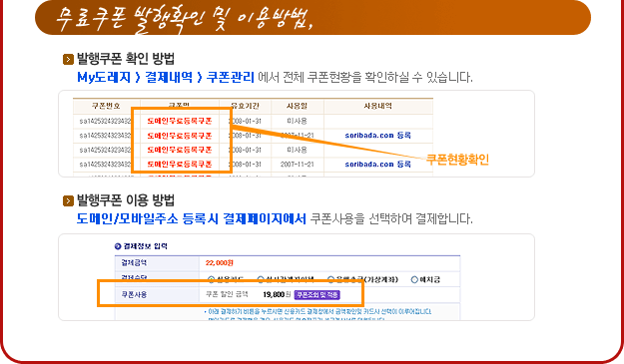Image resolution: width=624 pixels, height=364 pixels.
Task: Select 은행송금(가상계좌) radio button
Action: [x=330, y=279]
